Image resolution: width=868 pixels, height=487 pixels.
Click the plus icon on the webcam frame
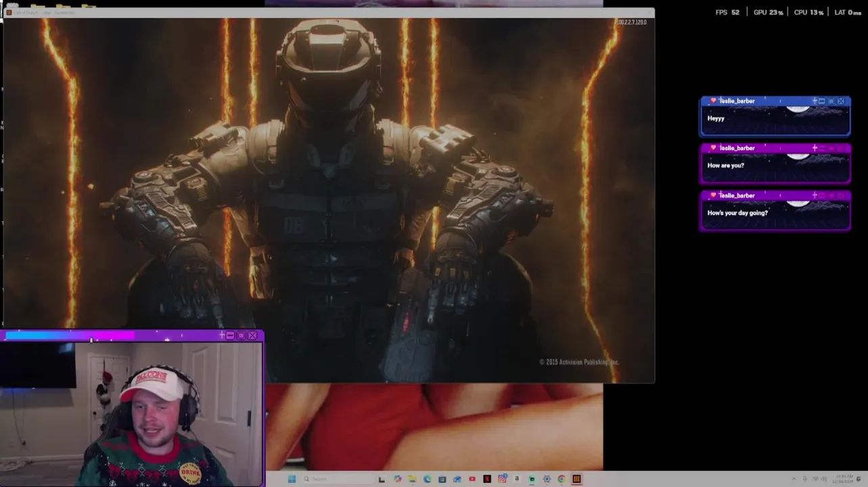pyautogui.click(x=222, y=335)
